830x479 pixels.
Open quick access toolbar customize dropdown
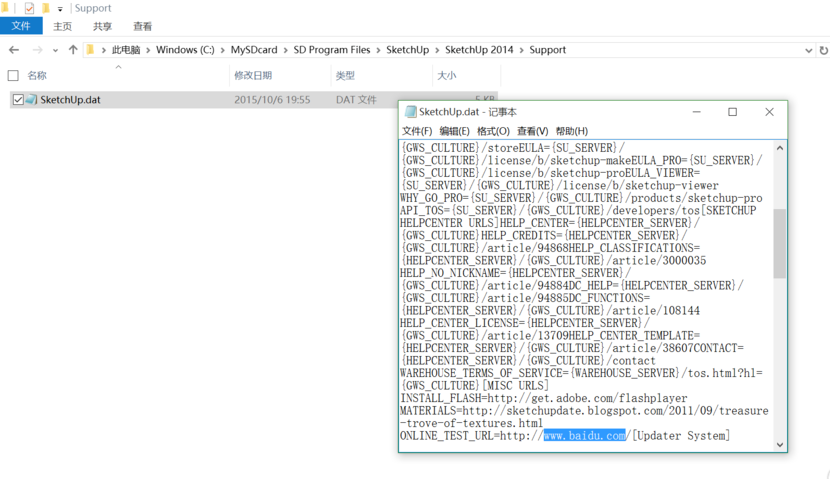[60, 9]
